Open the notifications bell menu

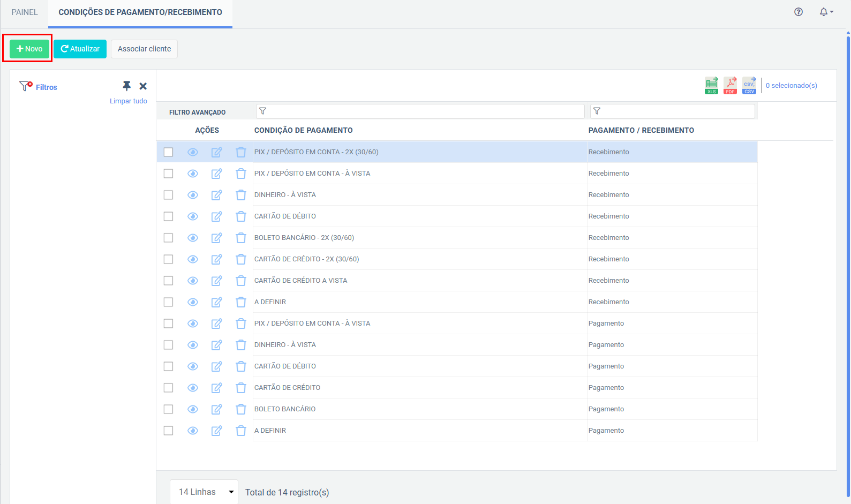pyautogui.click(x=826, y=12)
